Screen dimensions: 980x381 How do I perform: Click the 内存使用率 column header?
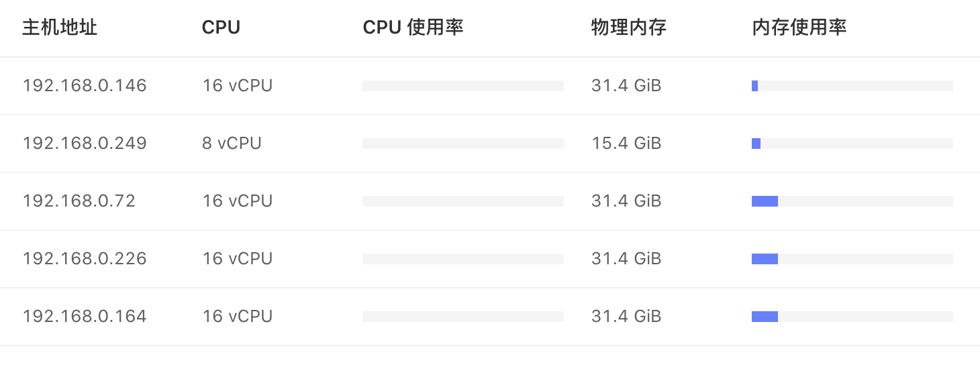coord(799,28)
